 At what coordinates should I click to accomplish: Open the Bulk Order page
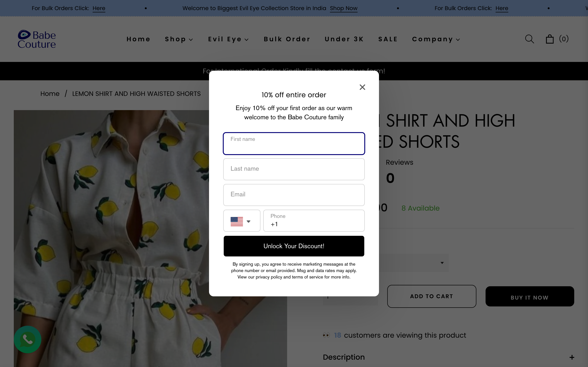coord(287,39)
